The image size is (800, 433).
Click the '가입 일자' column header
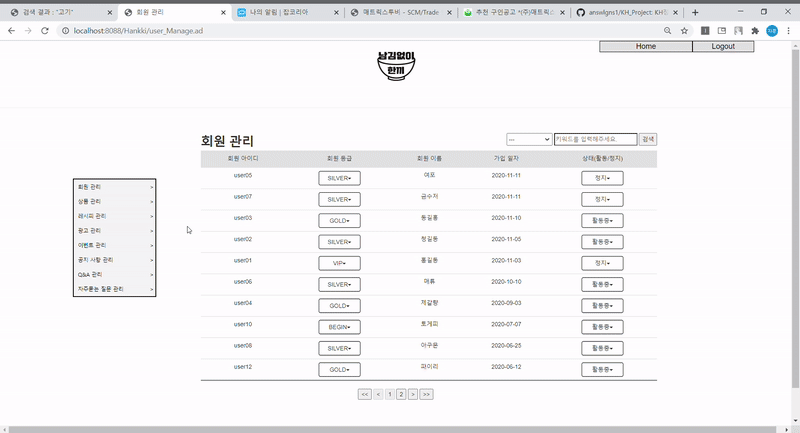tap(506, 159)
